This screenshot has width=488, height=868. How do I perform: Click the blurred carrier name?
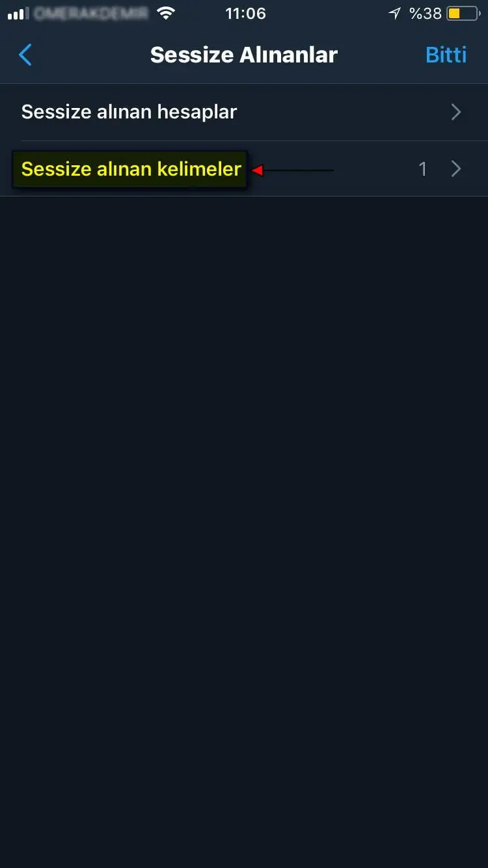click(x=91, y=13)
